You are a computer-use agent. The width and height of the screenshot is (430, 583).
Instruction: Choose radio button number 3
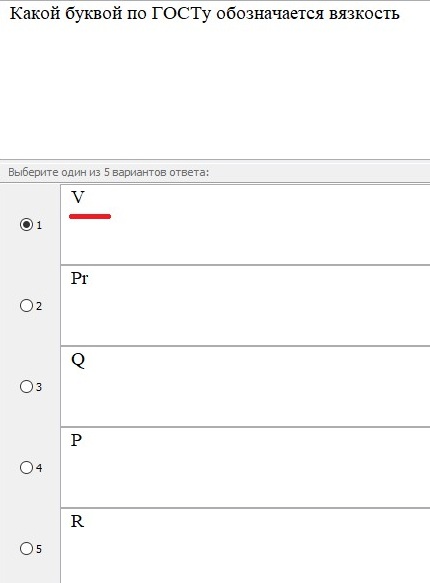coord(26,387)
